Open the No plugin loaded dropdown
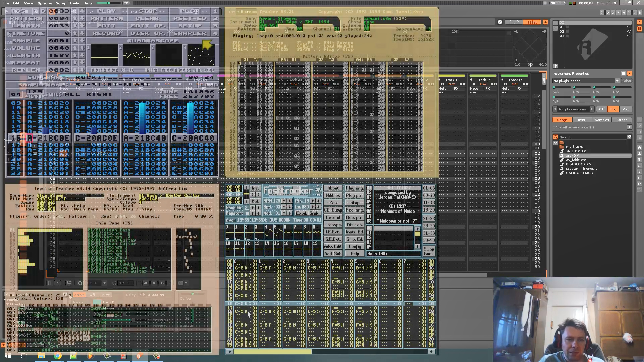 click(586, 81)
